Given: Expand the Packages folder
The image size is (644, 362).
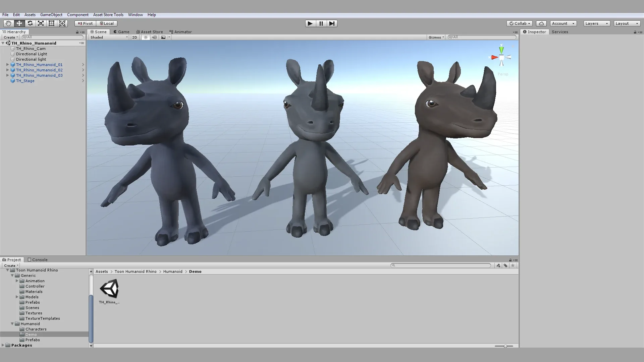Looking at the screenshot, I should tap(3, 345).
